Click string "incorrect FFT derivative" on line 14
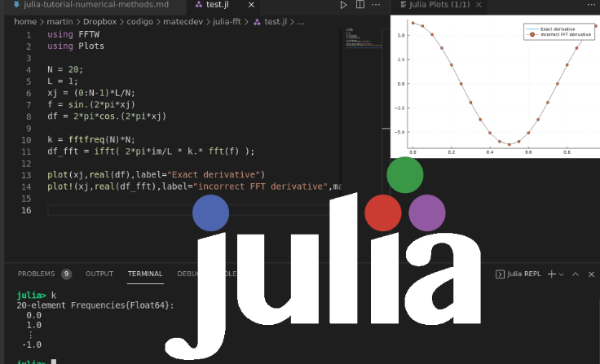The height and width of the screenshot is (364, 600). (261, 186)
